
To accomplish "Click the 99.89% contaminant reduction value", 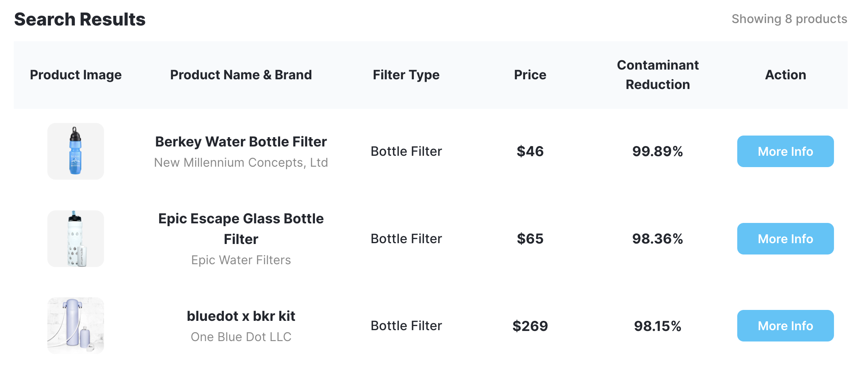I will [x=657, y=151].
